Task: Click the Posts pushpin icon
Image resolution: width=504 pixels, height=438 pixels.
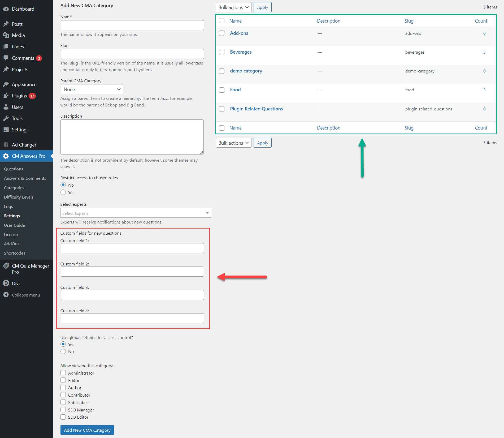Action: click(6, 24)
